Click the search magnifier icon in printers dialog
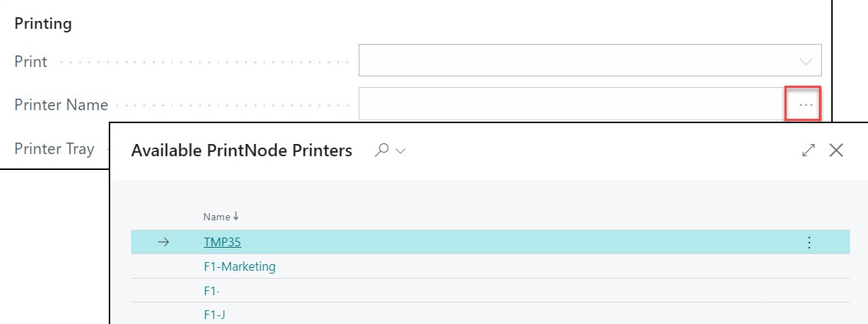868x324 pixels. point(383,150)
